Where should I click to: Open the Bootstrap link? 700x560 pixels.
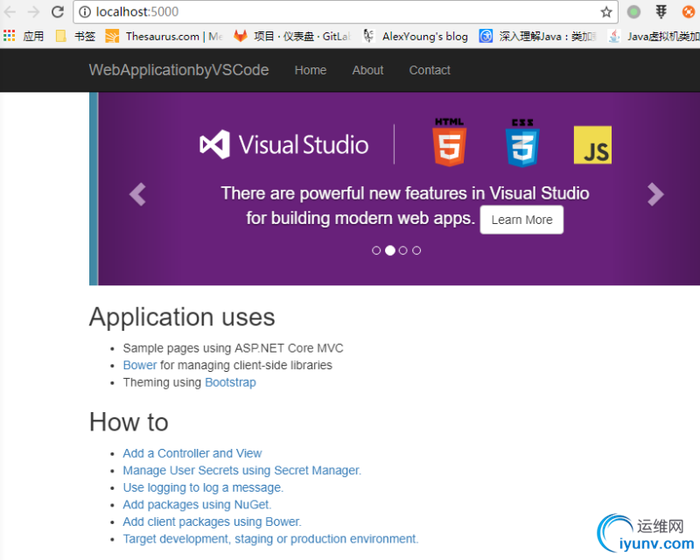coord(230,383)
